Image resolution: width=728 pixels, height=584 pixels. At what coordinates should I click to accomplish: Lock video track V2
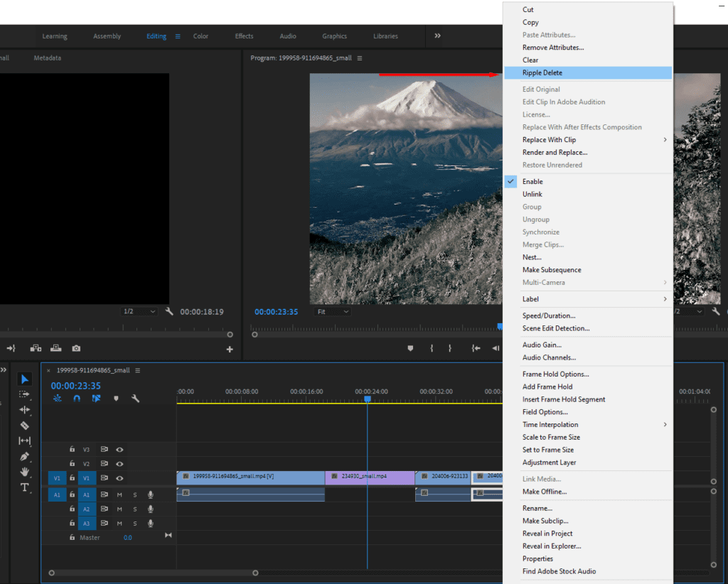(x=73, y=463)
